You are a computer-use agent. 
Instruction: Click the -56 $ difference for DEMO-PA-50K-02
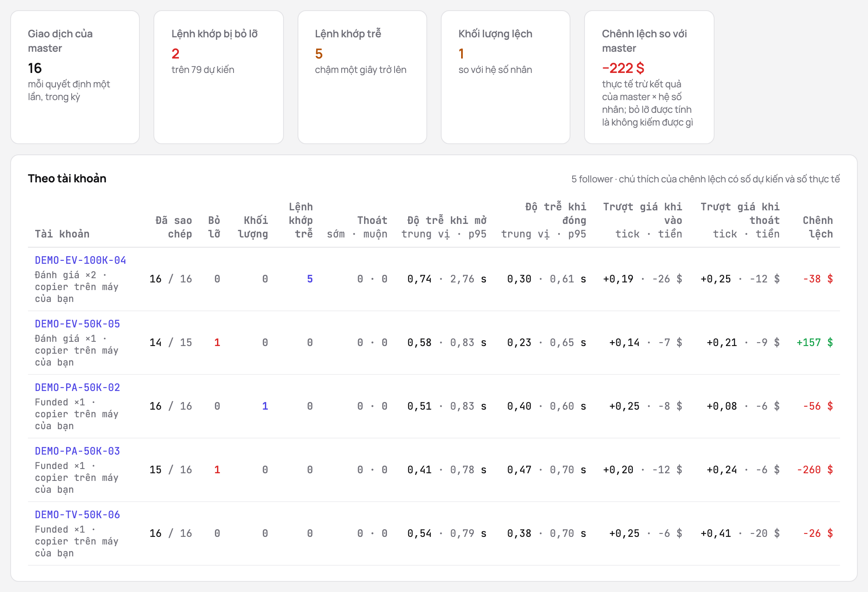pyautogui.click(x=818, y=406)
